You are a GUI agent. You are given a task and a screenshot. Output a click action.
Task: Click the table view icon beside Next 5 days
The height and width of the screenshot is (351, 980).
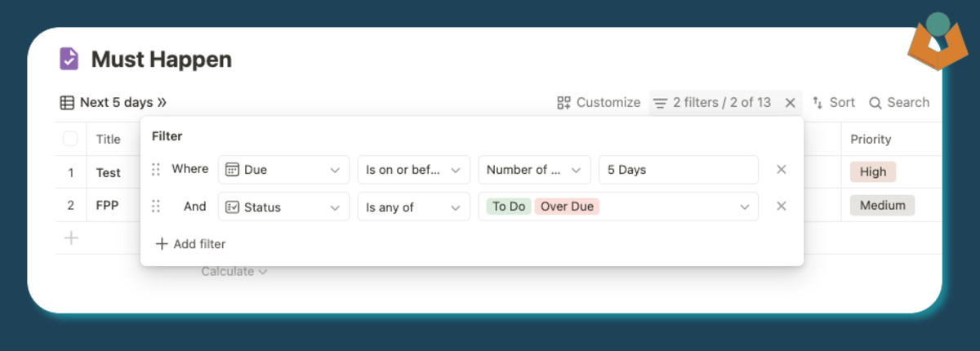pyautogui.click(x=67, y=103)
